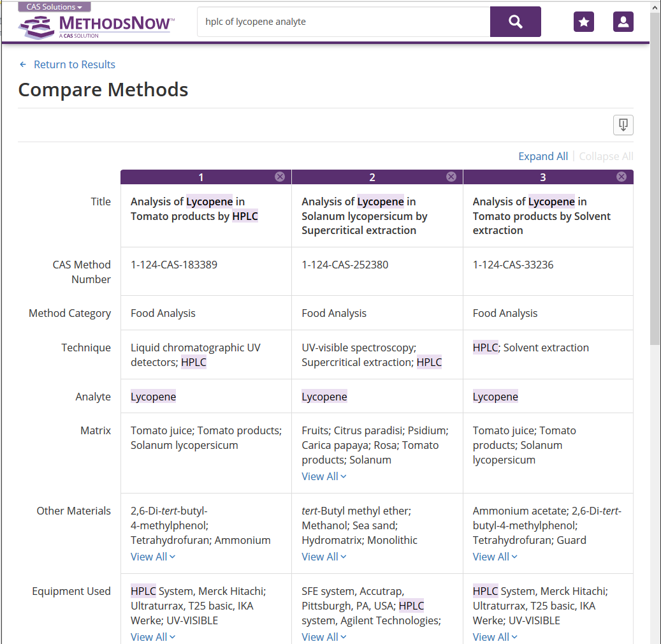Expand View All for method 2 Equipment Used
Screen dimensions: 661x644
pos(324,637)
